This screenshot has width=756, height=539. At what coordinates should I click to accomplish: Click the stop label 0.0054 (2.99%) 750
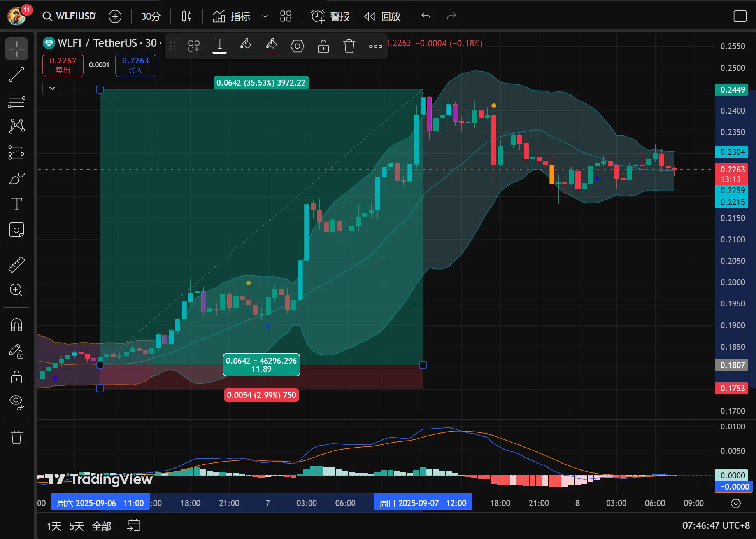pos(261,395)
